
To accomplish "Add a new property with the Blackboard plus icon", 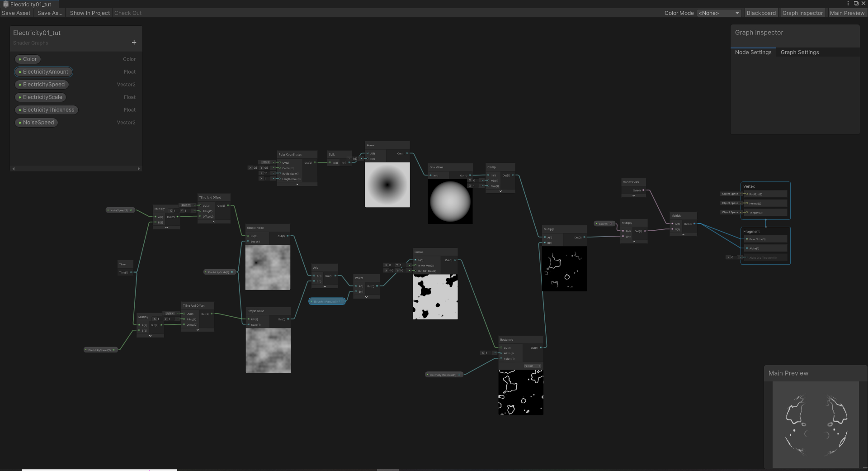I will 134,43.
